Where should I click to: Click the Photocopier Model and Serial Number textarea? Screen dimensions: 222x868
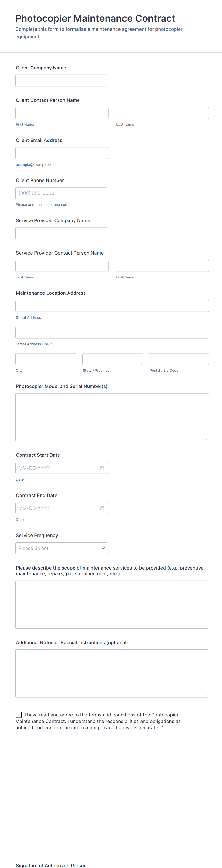pos(112,417)
